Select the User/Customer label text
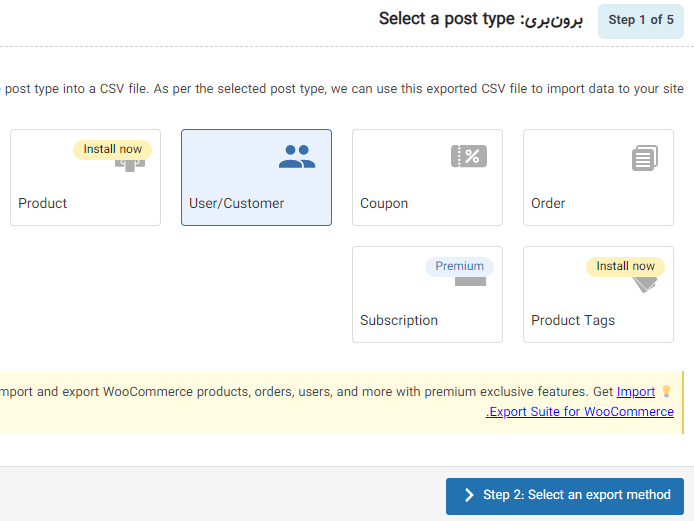 pos(236,203)
